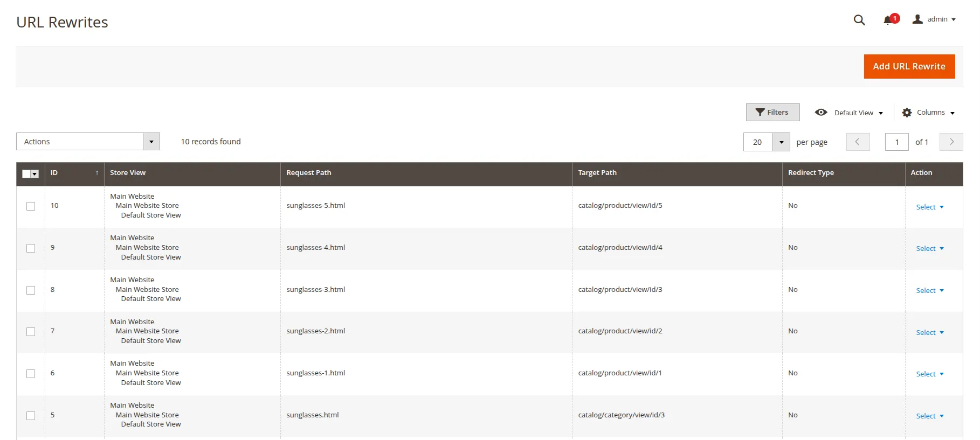Open Default View bookmarks menu
The height and width of the screenshot is (440, 980).
tap(849, 113)
